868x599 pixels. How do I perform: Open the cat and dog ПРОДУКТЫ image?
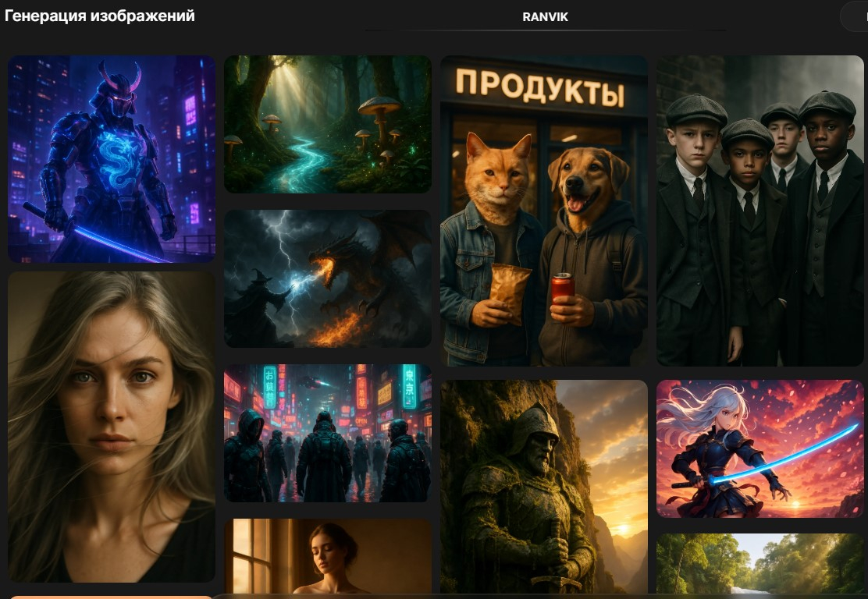[x=544, y=211]
